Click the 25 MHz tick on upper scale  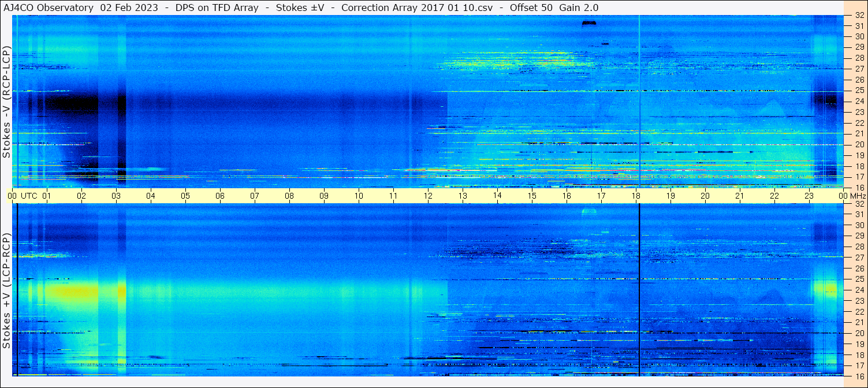coord(860,91)
